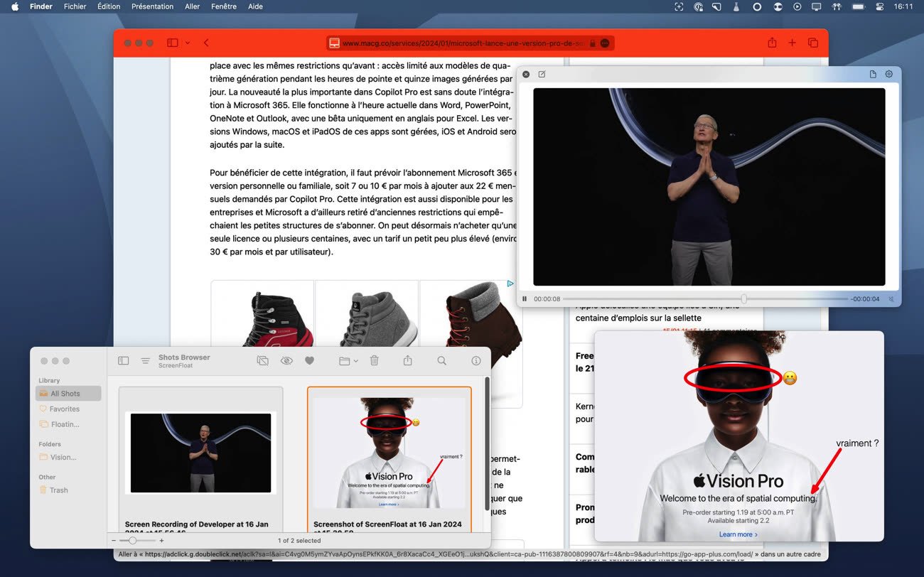Click the plus button to enlarge thumbnails
924x577 pixels.
161,541
